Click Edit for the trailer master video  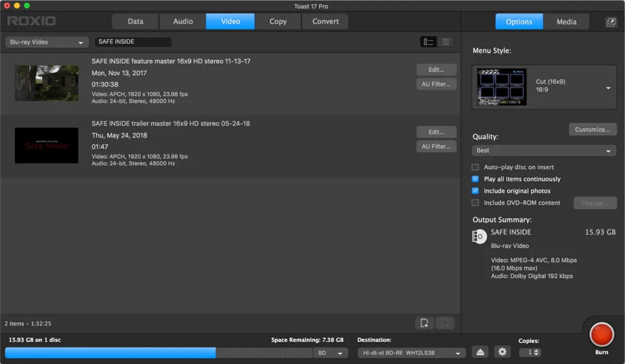[x=436, y=132]
